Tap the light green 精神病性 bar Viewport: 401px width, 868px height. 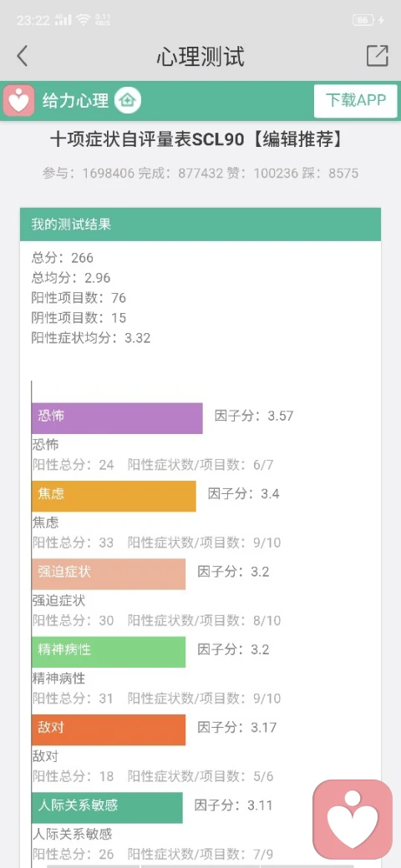[109, 652]
